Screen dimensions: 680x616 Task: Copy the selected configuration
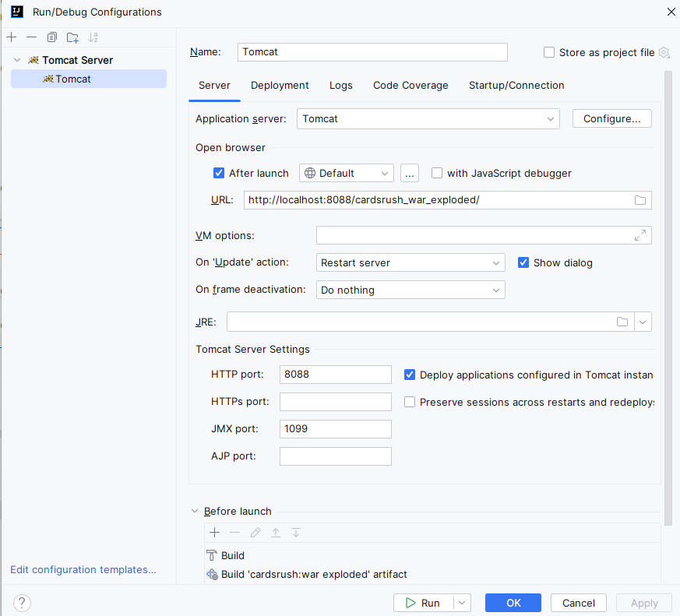52,37
